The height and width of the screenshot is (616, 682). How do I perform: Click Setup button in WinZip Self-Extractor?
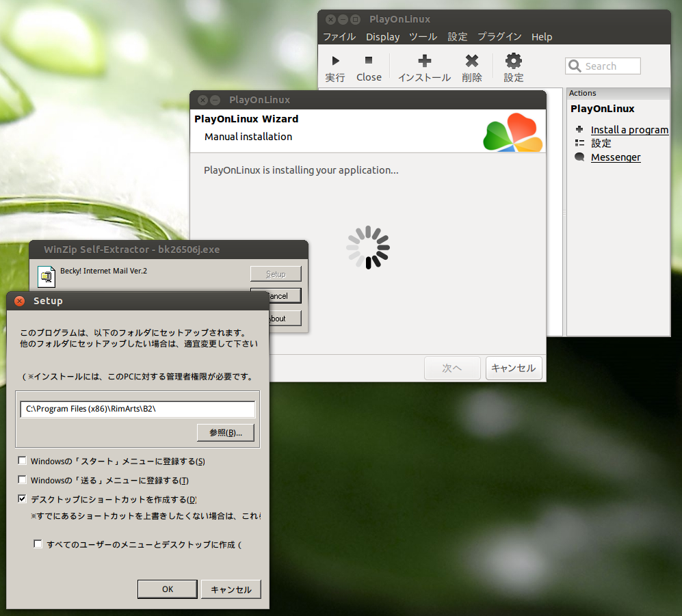point(276,274)
